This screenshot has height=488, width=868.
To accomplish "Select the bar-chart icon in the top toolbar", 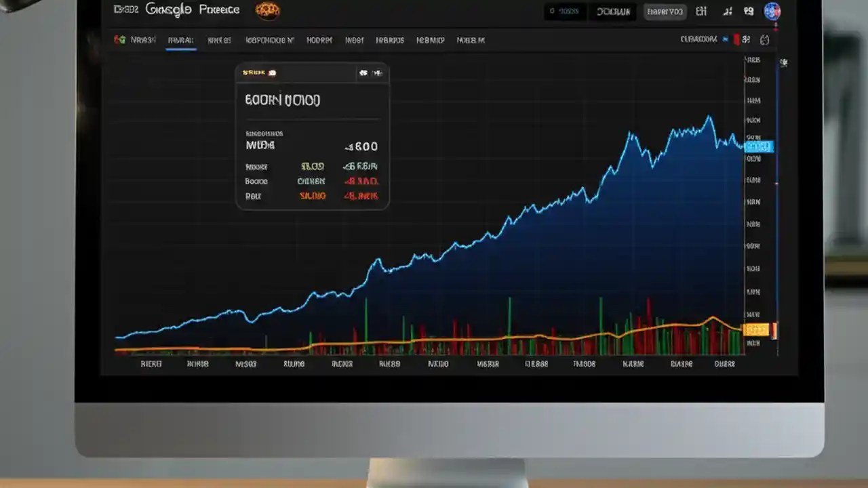I will tap(701, 12).
